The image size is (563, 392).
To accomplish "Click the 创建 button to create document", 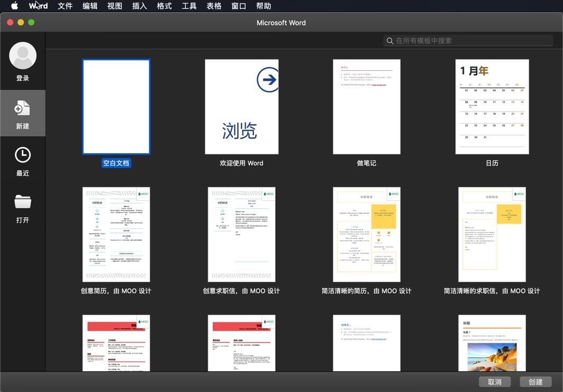I will (x=536, y=381).
